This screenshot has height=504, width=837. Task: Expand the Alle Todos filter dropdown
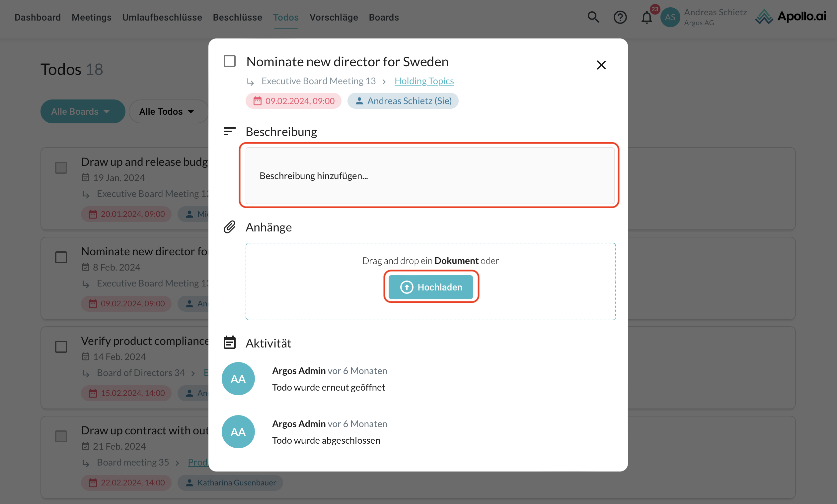coord(167,111)
